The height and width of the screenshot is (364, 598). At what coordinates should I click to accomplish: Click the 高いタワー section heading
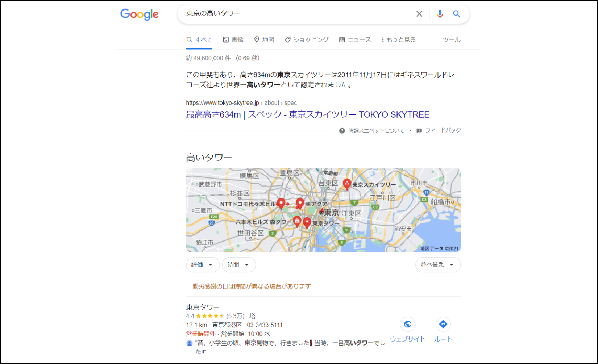coord(209,158)
